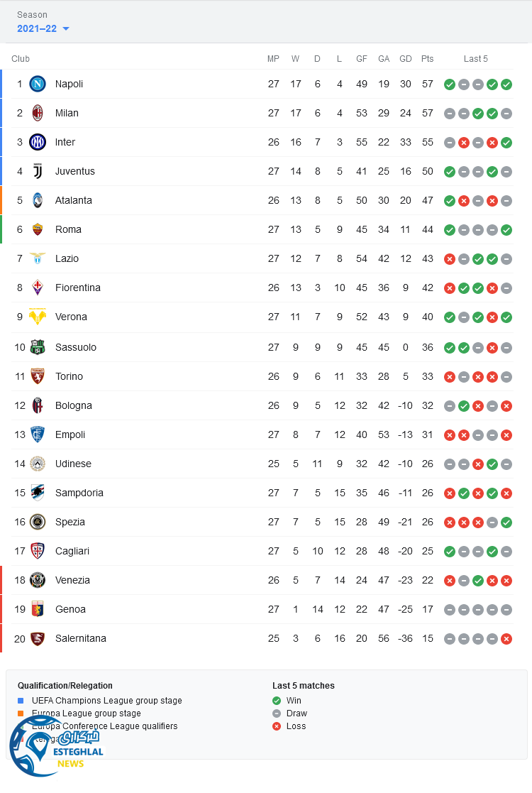Click the GD column header
The width and height of the screenshot is (532, 793).
[x=406, y=59]
